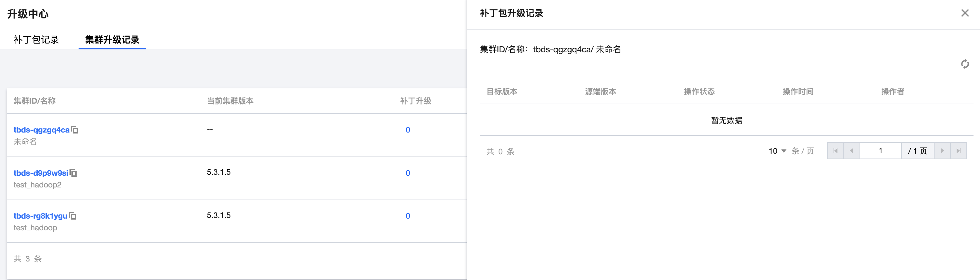Switch to 补丁包记录 tab
980x280 pixels.
[36, 40]
